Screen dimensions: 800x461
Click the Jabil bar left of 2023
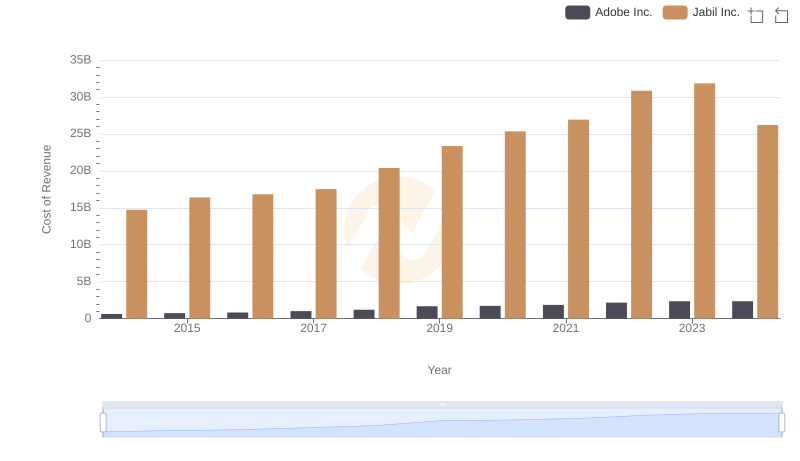(x=641, y=204)
